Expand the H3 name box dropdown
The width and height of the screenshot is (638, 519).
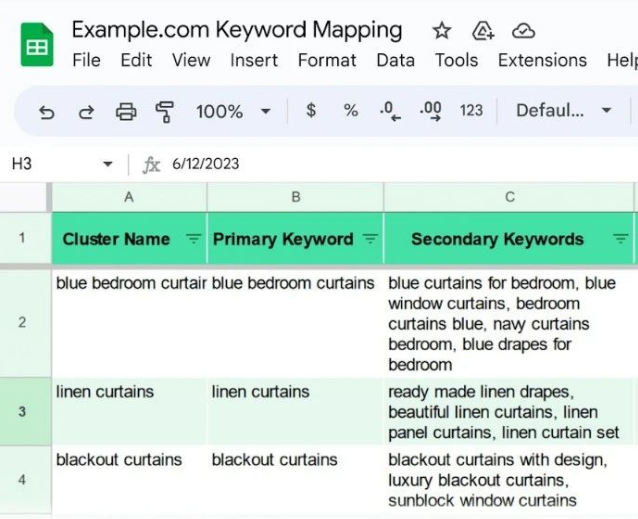(x=108, y=164)
